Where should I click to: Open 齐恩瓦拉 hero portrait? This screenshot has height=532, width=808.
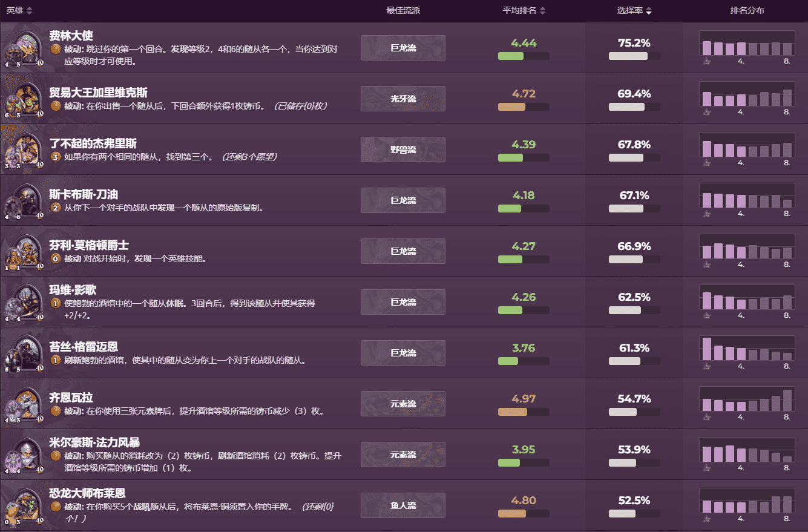(24, 403)
